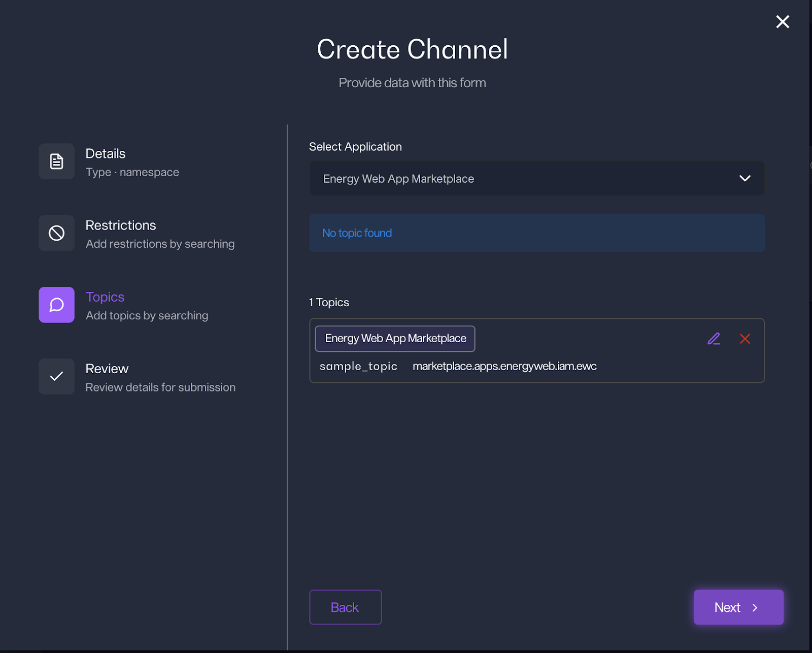
Task: Switch to the Restrictions step
Action: pos(121,225)
